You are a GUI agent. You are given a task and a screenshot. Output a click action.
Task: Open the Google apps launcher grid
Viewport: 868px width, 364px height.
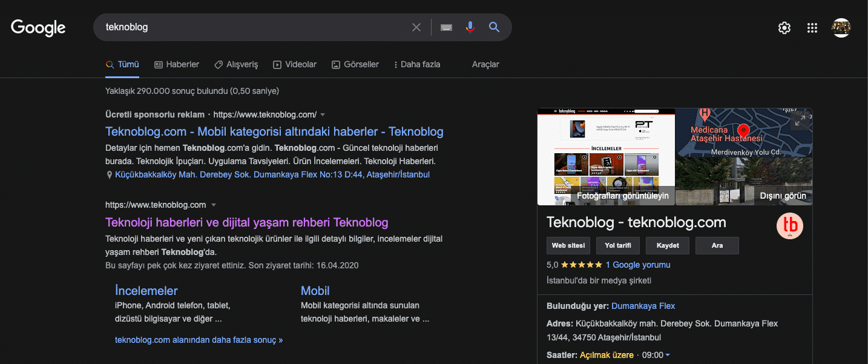pos(812,27)
